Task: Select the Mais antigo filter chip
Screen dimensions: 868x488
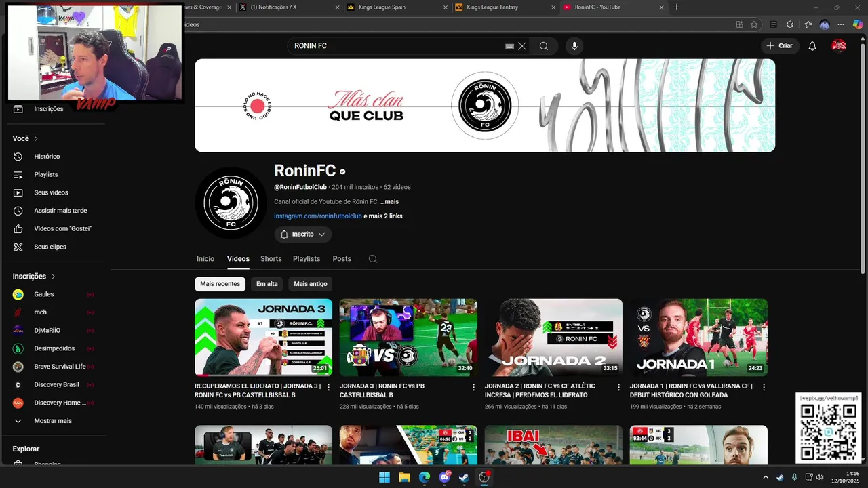Action: point(310,284)
